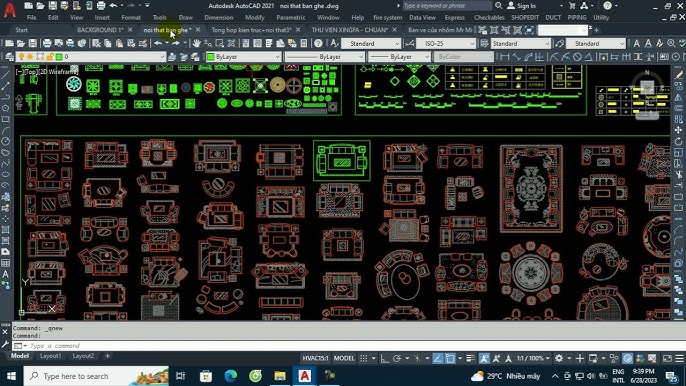Click the Save floppy disk icon
Screen dimensions: 686x386
pyautogui.click(x=33, y=43)
